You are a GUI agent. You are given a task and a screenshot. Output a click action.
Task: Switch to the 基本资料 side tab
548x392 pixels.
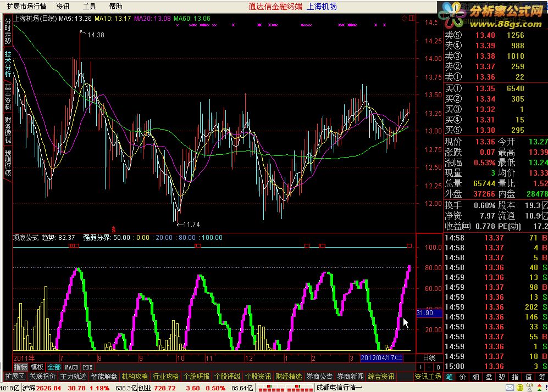(8, 97)
